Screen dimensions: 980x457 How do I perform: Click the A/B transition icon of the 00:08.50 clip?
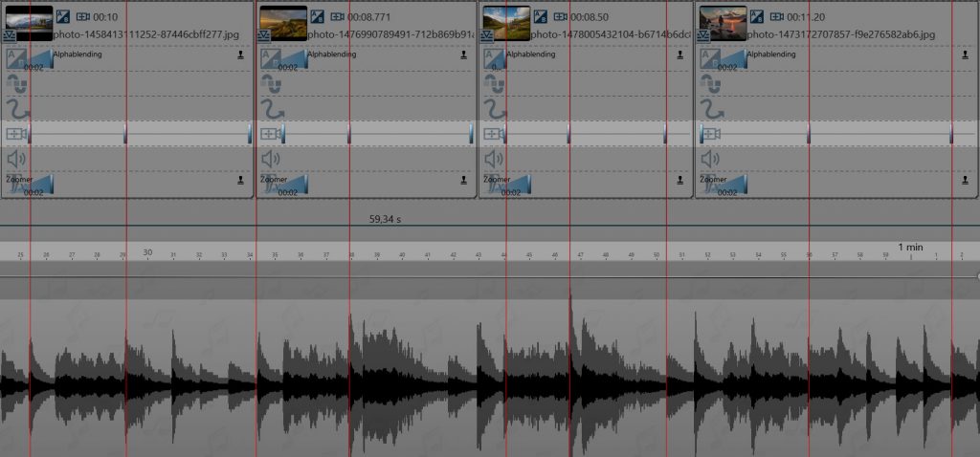click(x=541, y=17)
